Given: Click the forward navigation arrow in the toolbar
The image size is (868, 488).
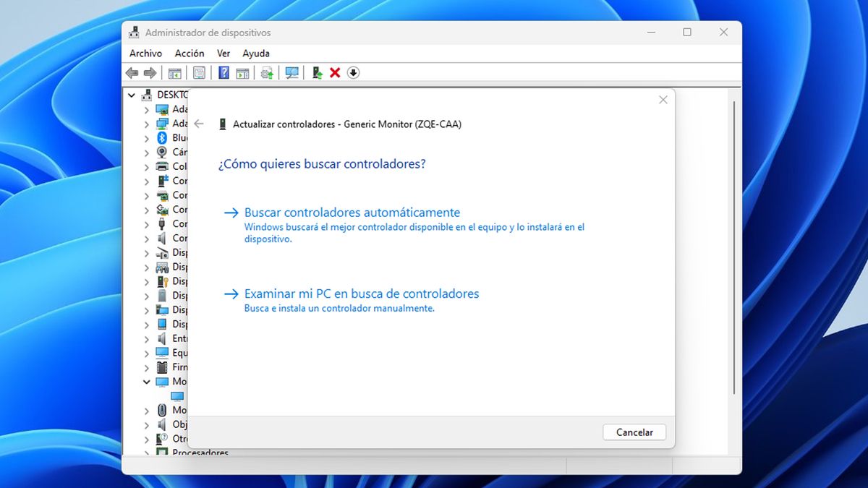Looking at the screenshot, I should pos(150,72).
